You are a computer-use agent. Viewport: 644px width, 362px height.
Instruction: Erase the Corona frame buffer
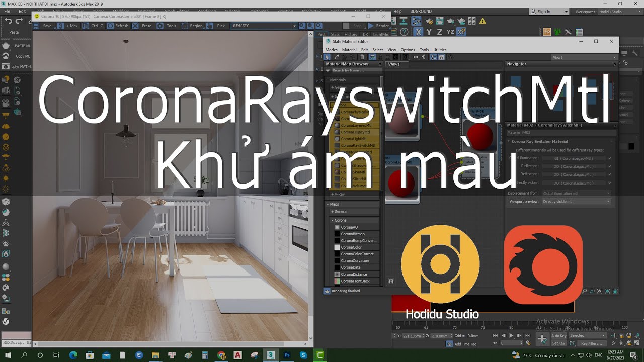pyautogui.click(x=142, y=26)
